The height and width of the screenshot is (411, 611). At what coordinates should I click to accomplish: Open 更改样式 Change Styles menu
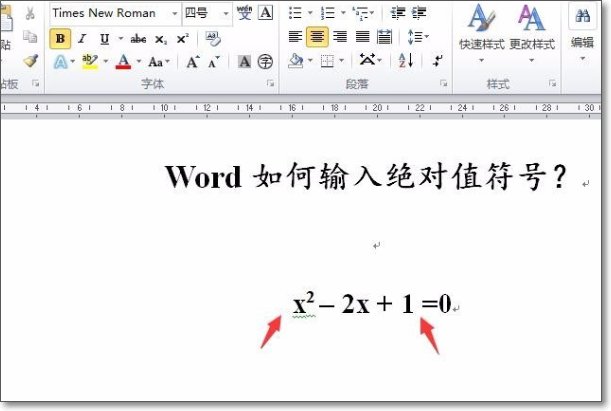pyautogui.click(x=532, y=33)
